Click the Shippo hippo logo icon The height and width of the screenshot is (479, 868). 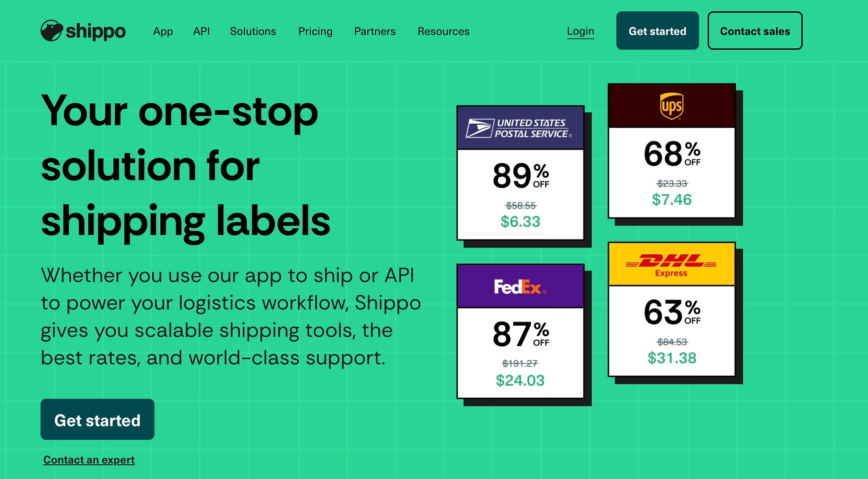(52, 31)
